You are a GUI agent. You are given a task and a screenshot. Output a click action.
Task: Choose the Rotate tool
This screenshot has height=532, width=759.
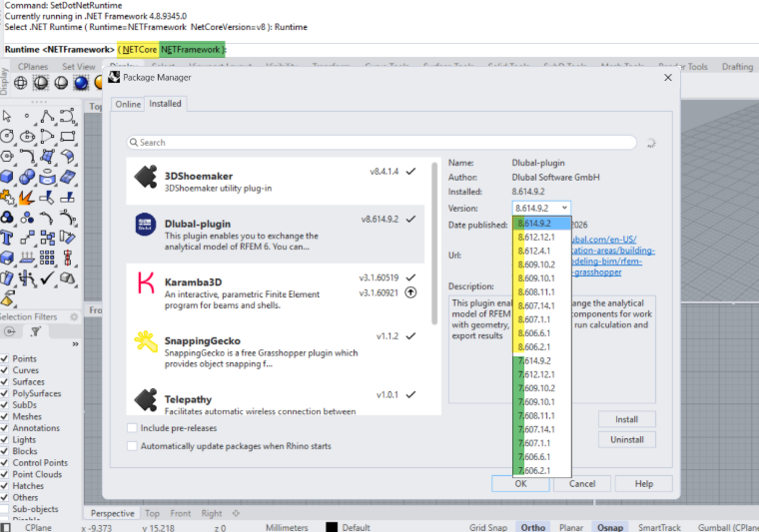[x=67, y=238]
